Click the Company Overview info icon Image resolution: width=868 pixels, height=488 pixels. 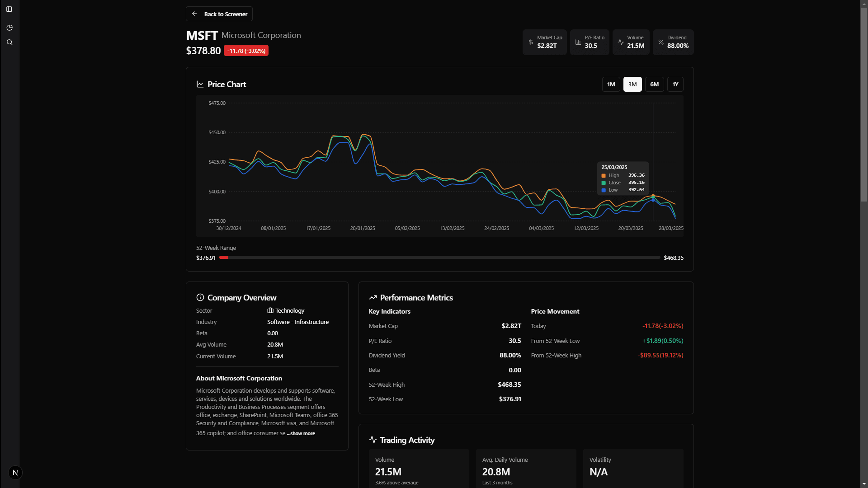click(200, 297)
